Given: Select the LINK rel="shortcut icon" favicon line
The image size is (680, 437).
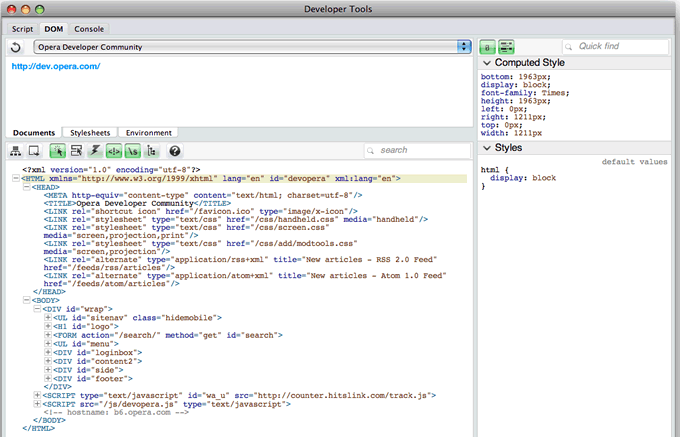Looking at the screenshot, I should (x=200, y=212).
